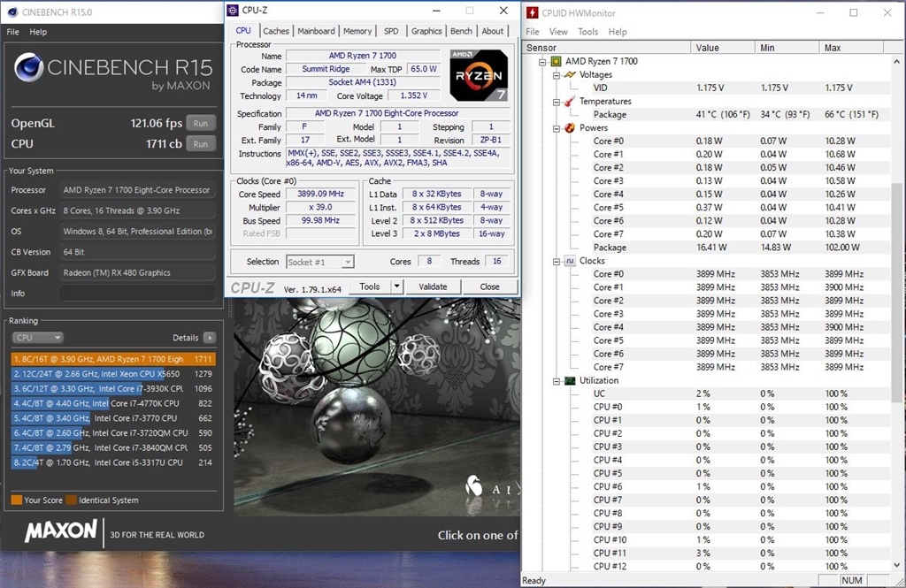The width and height of the screenshot is (906, 588).
Task: Open the Cinebench File menu
Action: [12, 32]
